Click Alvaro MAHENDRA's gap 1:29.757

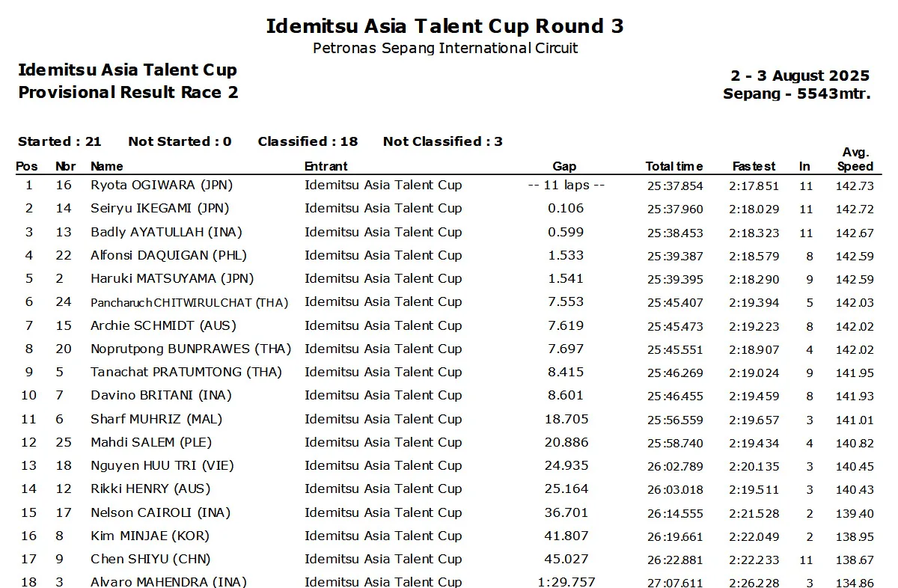click(566, 582)
